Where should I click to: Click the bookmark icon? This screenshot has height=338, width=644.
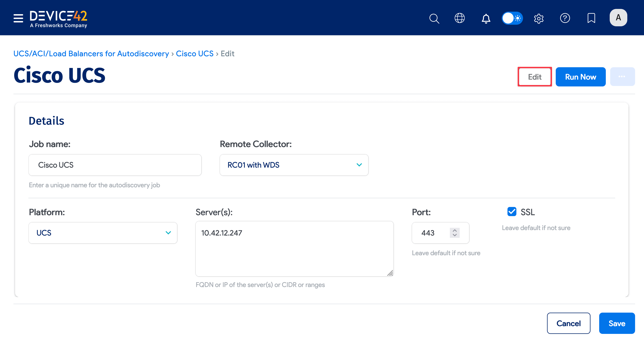pyautogui.click(x=591, y=18)
